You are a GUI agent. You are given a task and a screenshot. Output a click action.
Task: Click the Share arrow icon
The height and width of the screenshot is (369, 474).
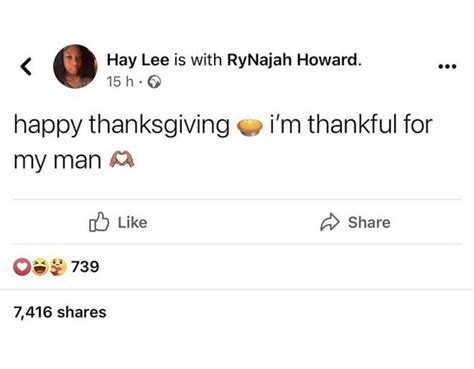pyautogui.click(x=330, y=222)
